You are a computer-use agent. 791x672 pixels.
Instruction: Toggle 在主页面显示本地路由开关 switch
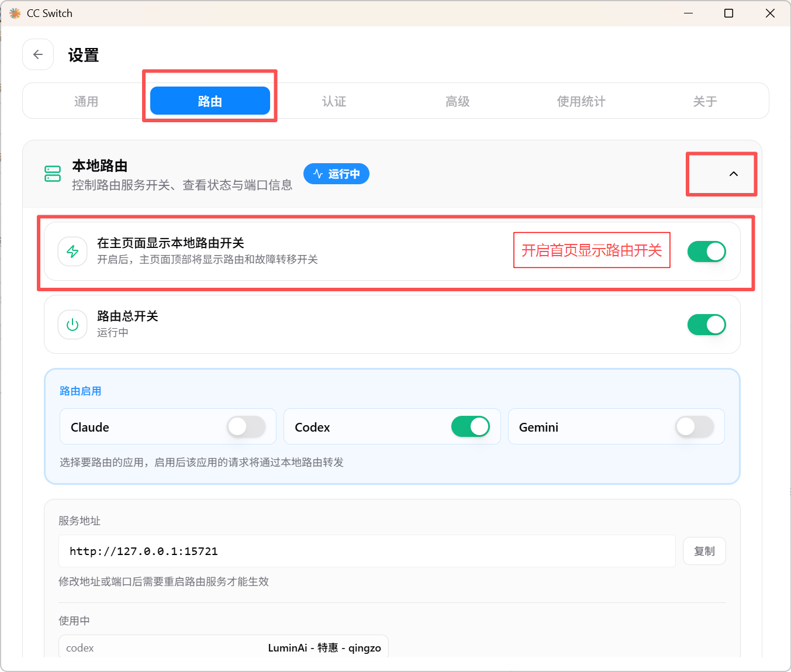click(706, 251)
